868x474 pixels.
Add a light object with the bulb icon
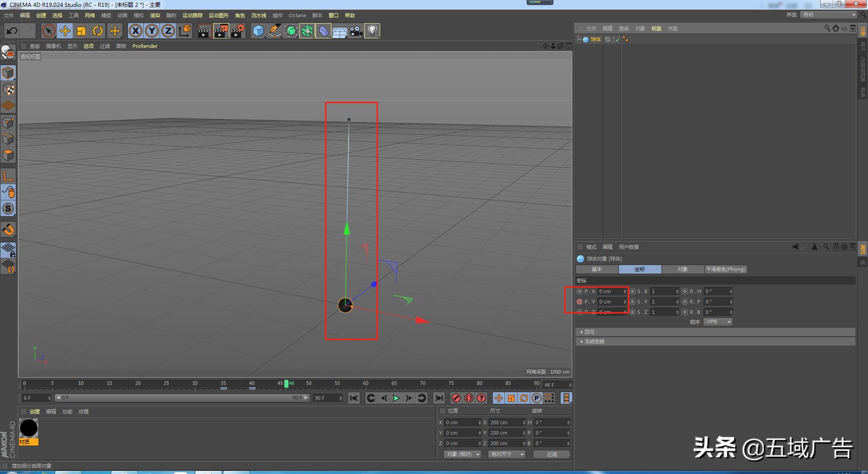click(372, 31)
